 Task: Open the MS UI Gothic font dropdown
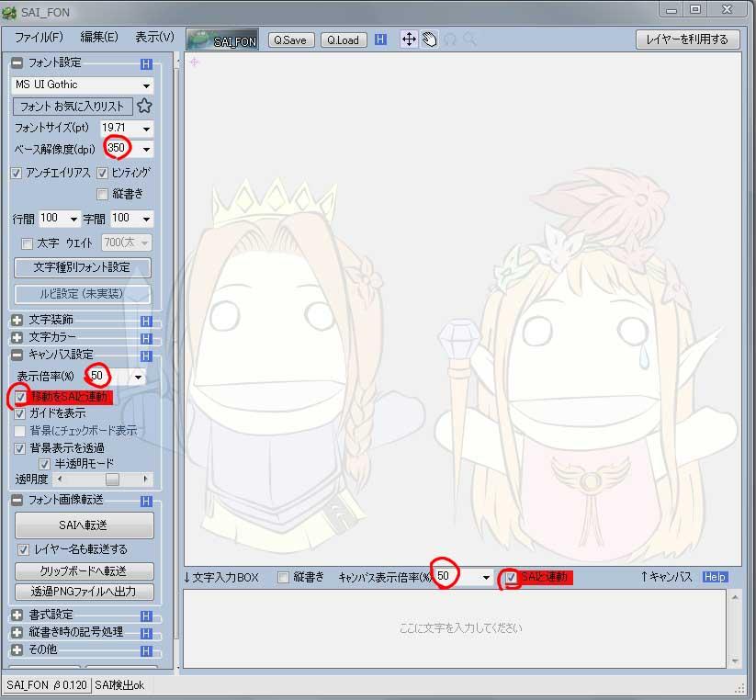point(146,85)
